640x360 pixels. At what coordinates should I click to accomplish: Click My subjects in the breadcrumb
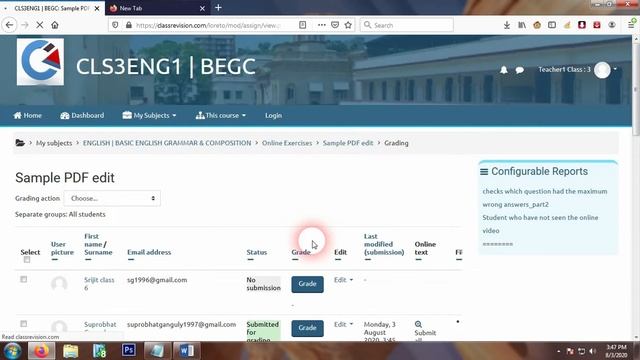pos(54,143)
